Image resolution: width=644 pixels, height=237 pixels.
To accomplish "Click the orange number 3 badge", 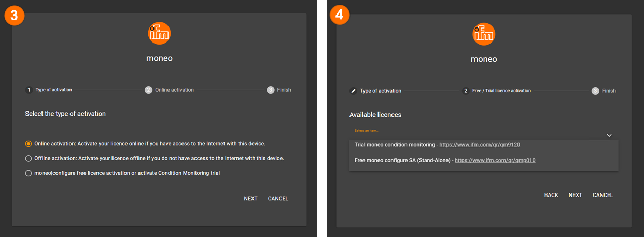I will tap(14, 15).
